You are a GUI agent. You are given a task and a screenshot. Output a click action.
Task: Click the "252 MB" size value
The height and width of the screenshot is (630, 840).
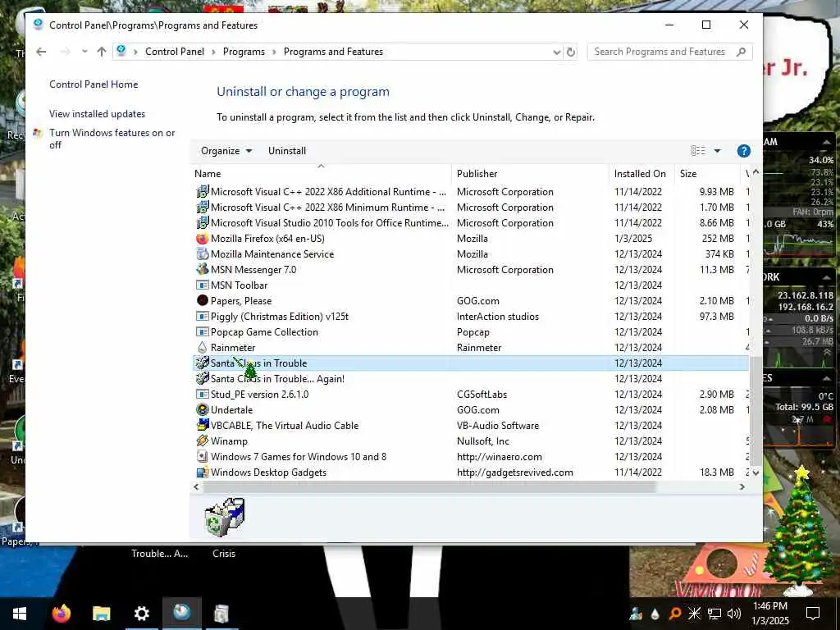click(x=718, y=239)
